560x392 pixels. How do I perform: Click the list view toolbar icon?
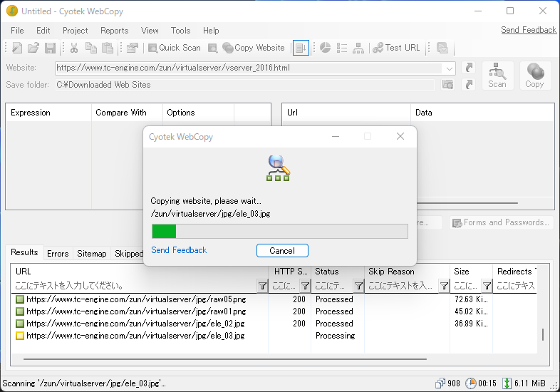342,48
